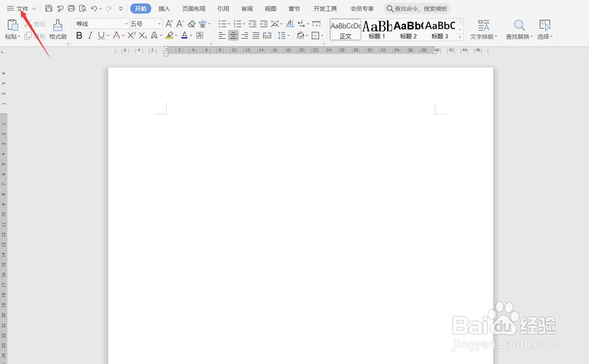This screenshot has height=364, width=589.
Task: Toggle underline formatting
Action: click(101, 36)
